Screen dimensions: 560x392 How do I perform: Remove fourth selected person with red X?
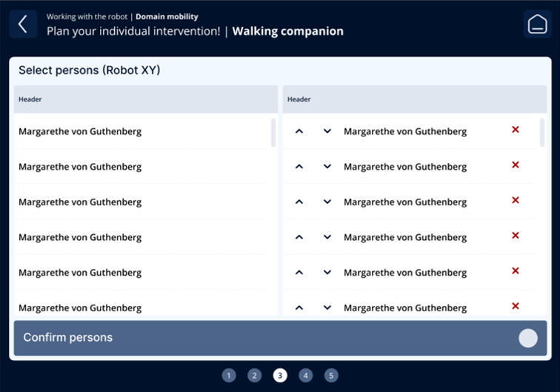click(x=516, y=236)
